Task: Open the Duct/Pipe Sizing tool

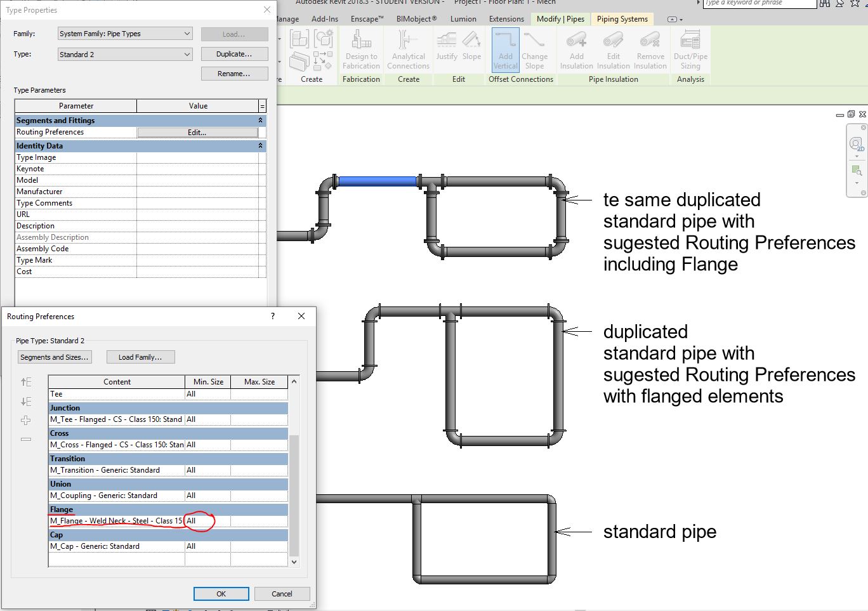Action: click(690, 51)
